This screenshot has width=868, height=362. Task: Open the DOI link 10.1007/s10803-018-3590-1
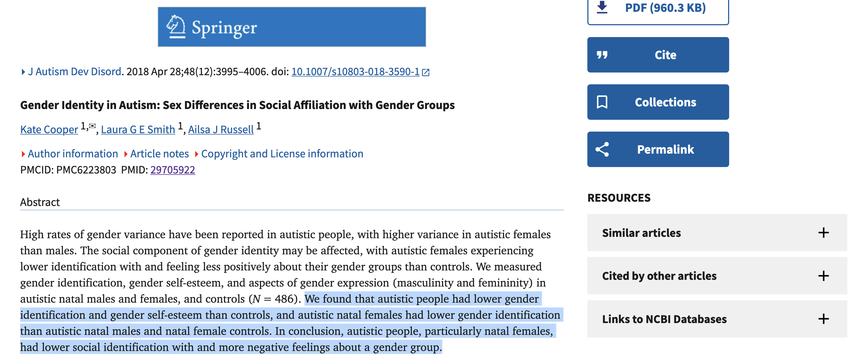355,71
